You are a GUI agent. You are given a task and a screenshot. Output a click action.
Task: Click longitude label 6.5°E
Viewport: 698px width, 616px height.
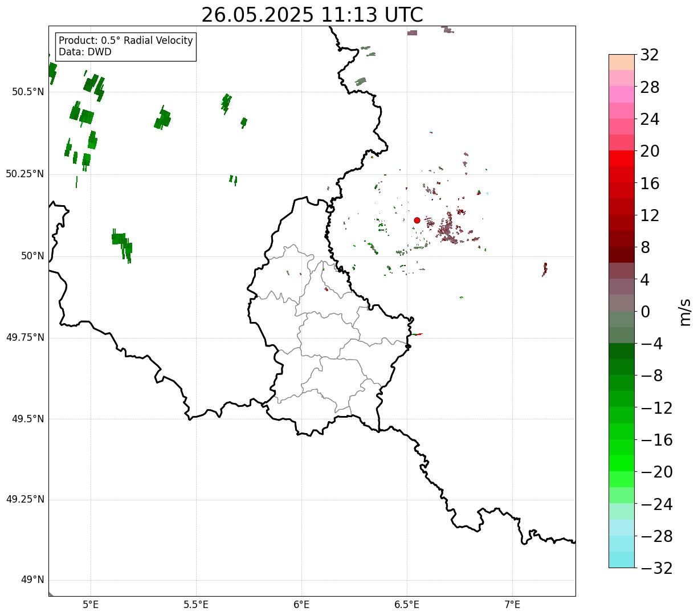point(407,604)
